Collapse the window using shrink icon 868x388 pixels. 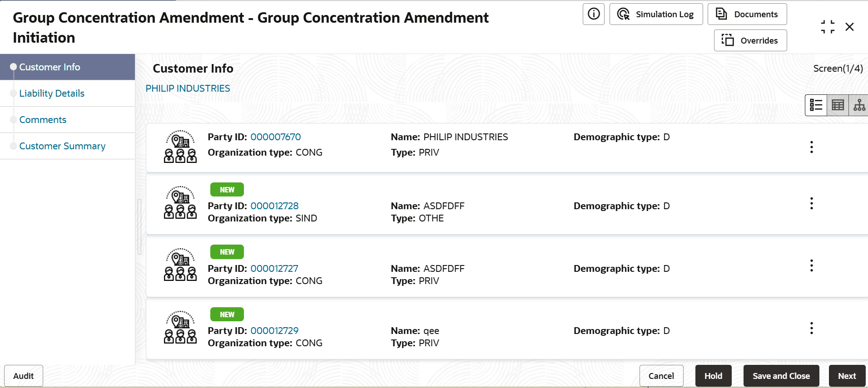pyautogui.click(x=828, y=27)
